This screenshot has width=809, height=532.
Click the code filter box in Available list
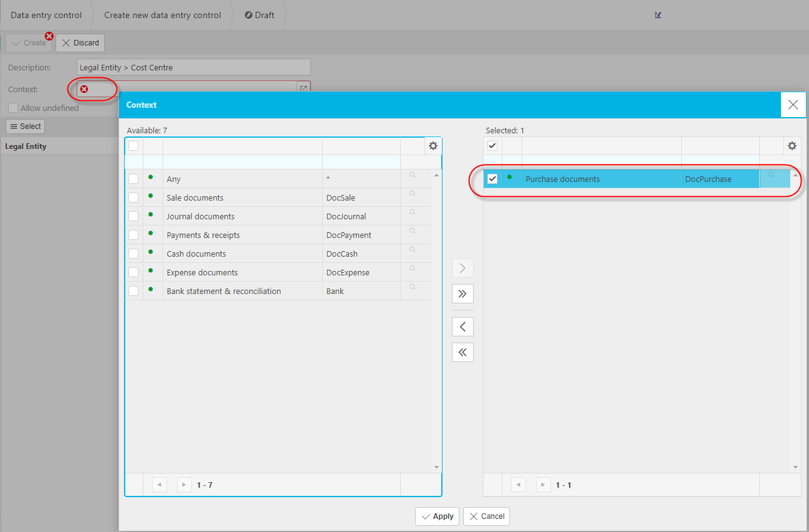point(361,162)
